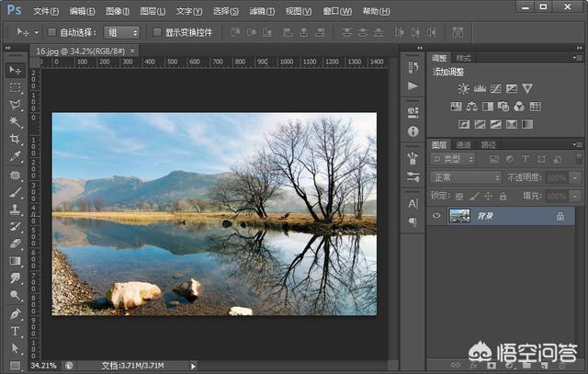Check the 显示变换控件 checkbox

pos(157,32)
